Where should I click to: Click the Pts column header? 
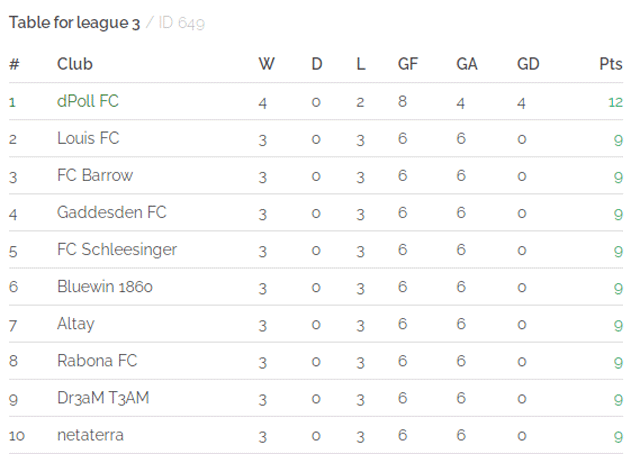pyautogui.click(x=611, y=64)
